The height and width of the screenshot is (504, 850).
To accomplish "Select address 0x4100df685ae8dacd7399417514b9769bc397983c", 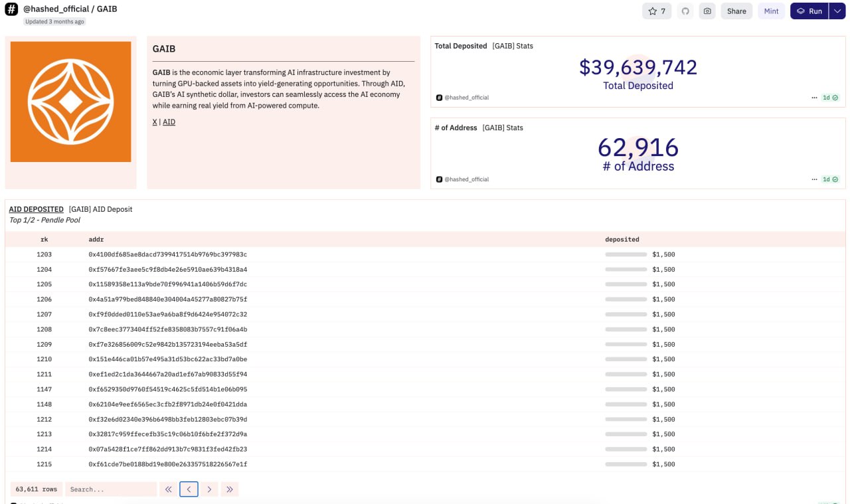I will [x=168, y=254].
